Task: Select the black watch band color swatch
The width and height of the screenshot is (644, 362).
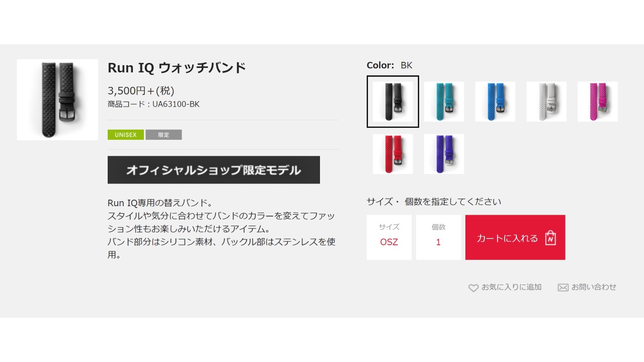Action: tap(393, 102)
